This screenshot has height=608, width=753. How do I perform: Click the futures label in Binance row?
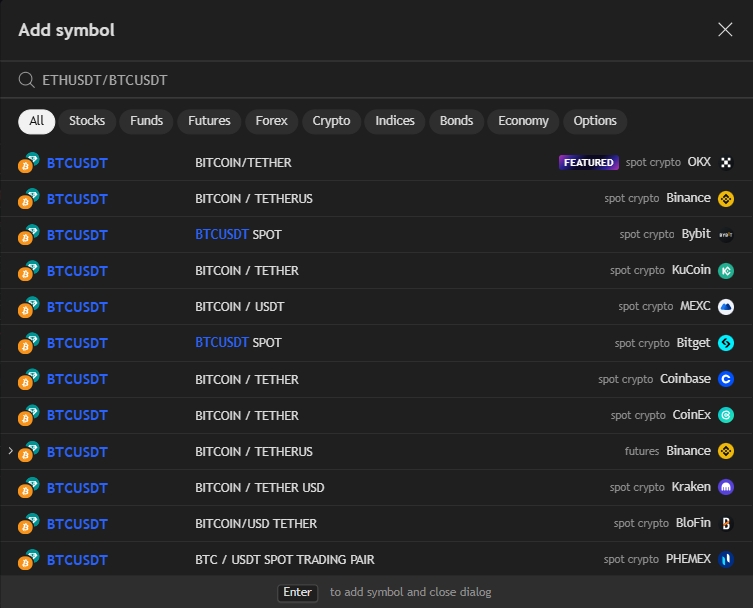(642, 451)
